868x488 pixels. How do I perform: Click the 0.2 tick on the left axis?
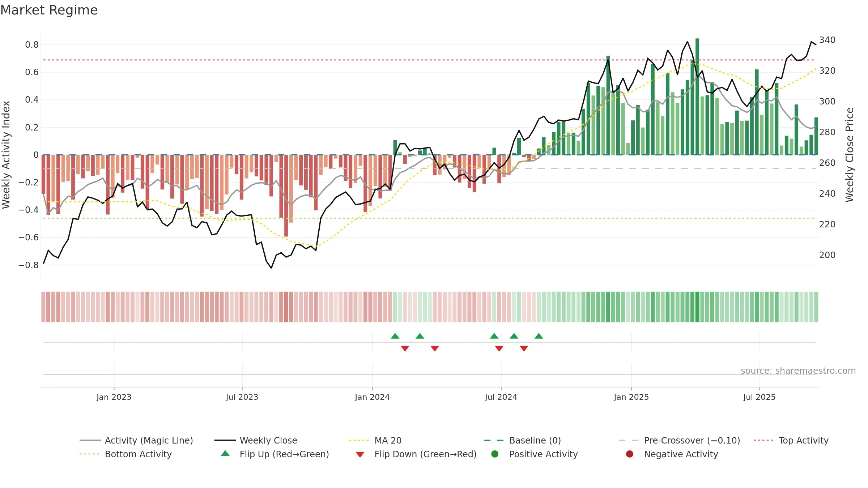32,127
